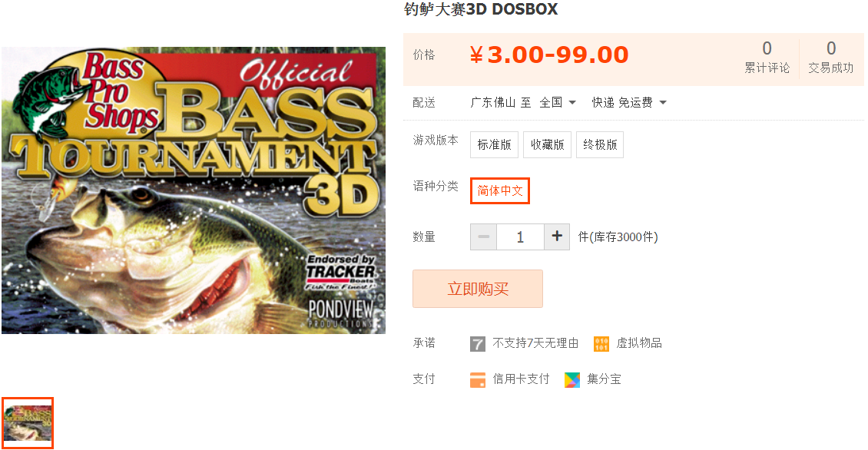Screen dimensions: 868x450
Task: Click the orange virtual goods icon
Action: click(x=601, y=344)
